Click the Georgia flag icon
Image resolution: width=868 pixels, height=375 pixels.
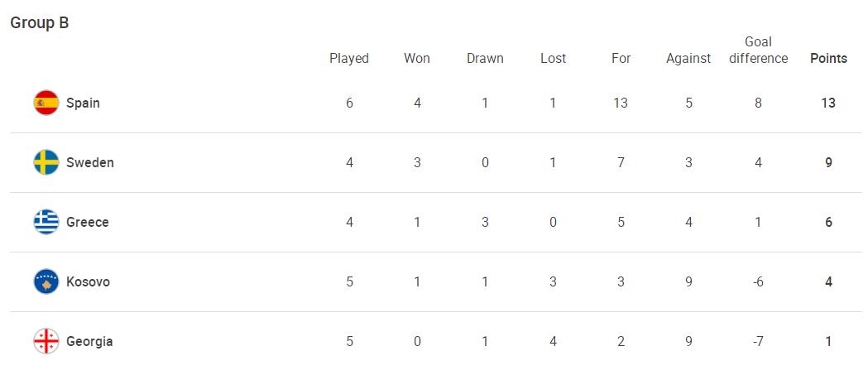(x=46, y=341)
